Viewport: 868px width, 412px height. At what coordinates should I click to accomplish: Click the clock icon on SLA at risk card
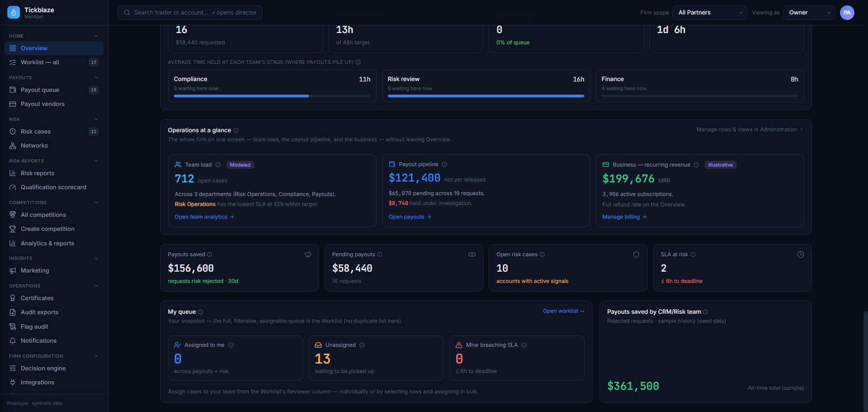(x=801, y=254)
